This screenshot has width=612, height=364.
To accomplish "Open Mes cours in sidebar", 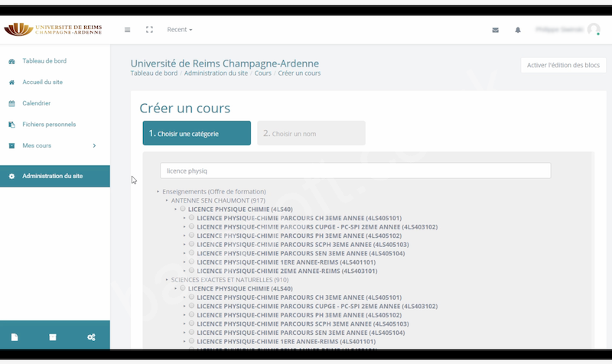I will (x=37, y=145).
